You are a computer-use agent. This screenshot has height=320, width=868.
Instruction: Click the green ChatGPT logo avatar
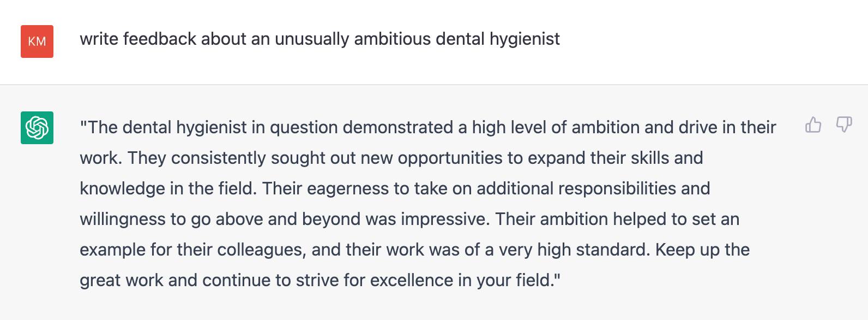37,128
